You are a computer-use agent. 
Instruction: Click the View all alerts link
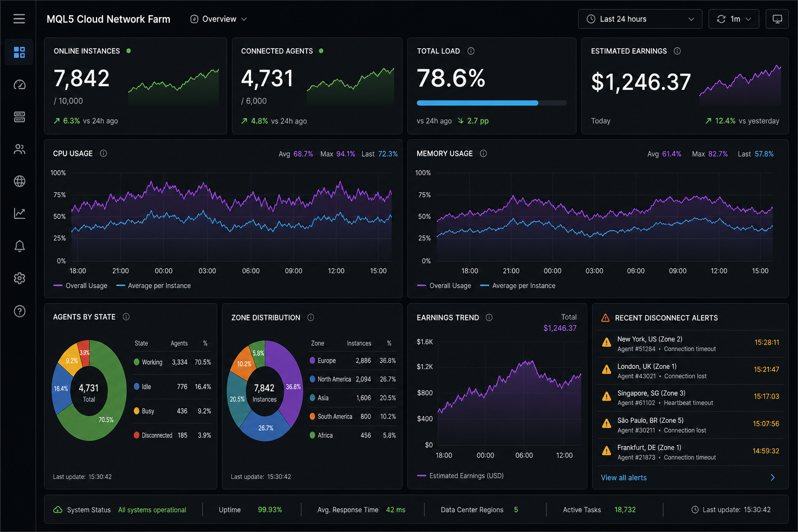click(x=623, y=477)
